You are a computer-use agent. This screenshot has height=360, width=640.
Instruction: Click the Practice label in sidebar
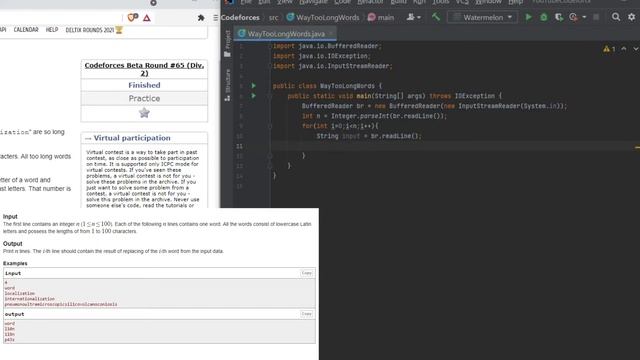[144, 98]
